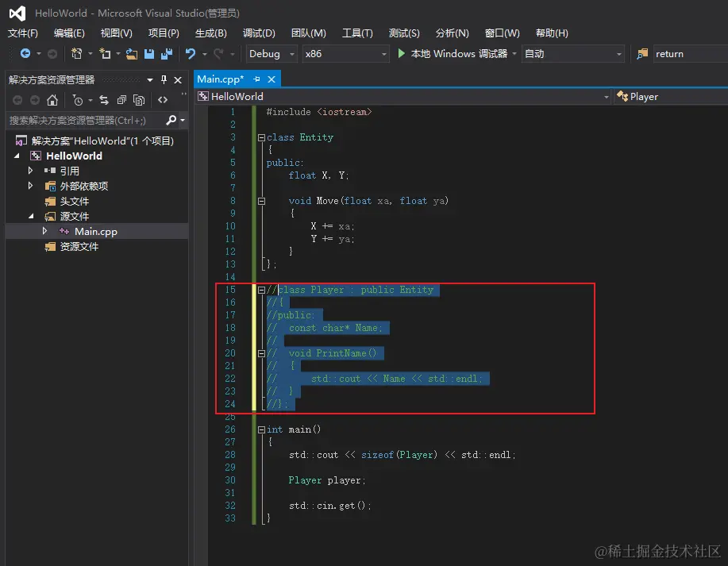This screenshot has height=566, width=728.
Task: Click Solution Explorer's forward arrow
Action: point(35,100)
